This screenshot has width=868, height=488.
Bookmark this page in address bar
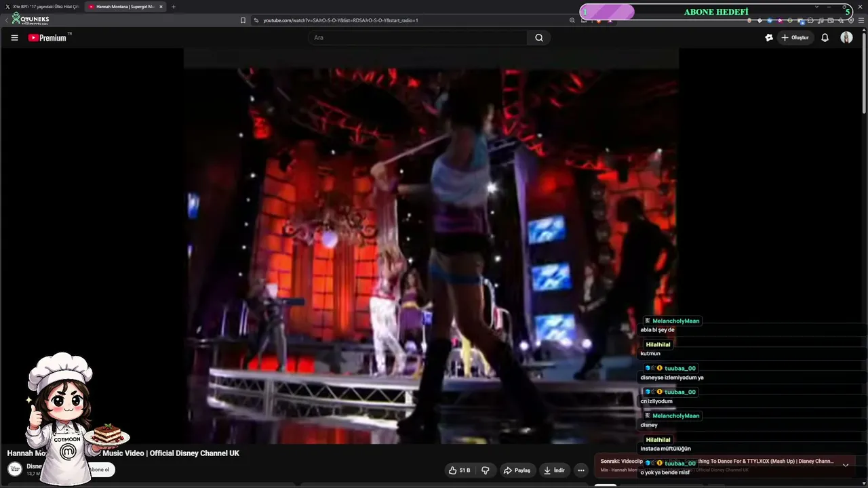click(243, 20)
